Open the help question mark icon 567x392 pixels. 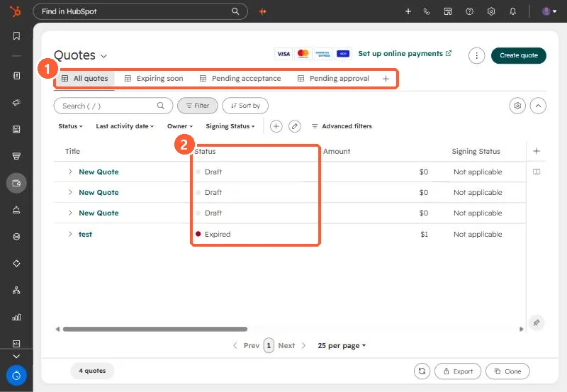coord(469,11)
